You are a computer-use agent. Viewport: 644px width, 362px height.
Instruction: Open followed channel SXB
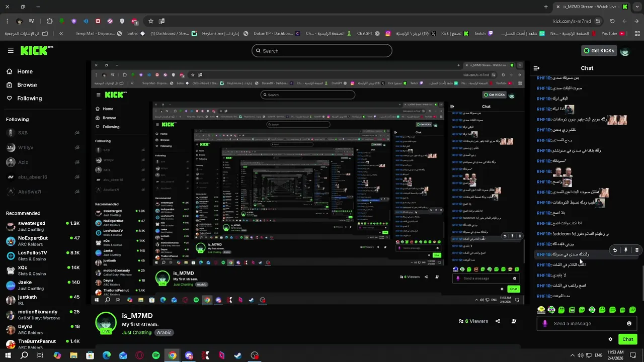click(43, 133)
